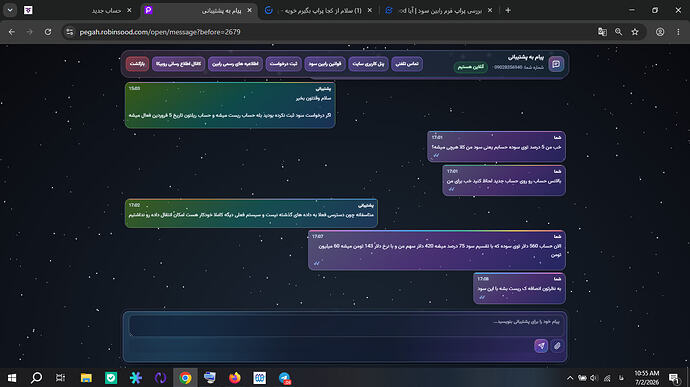Open the notification center icon
This screenshot has width=690, height=387.
[674, 378]
